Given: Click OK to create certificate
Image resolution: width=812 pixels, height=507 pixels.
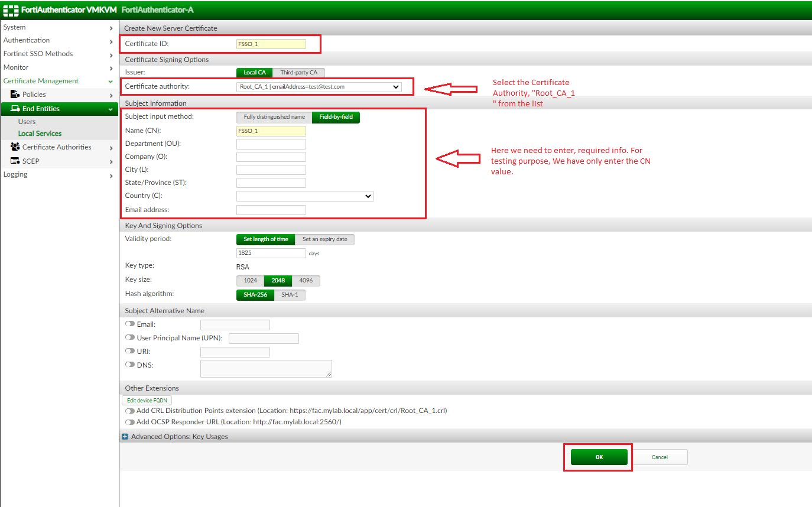Looking at the screenshot, I should tap(599, 457).
